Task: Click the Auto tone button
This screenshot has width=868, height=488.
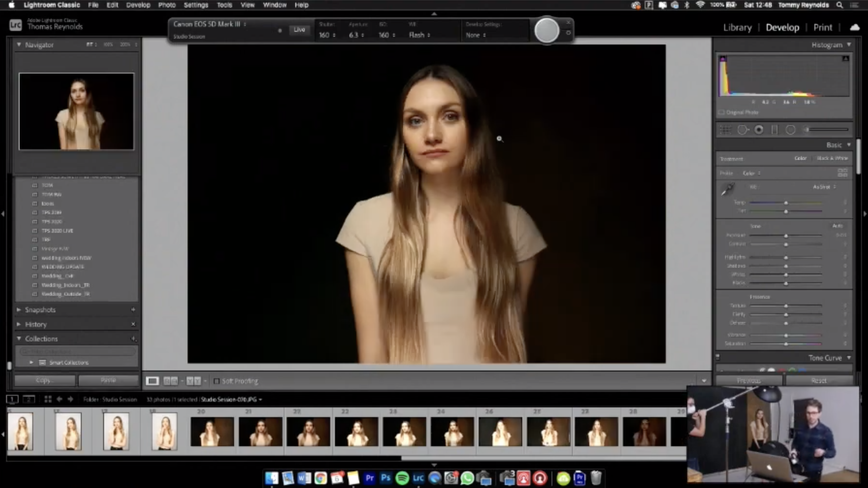Action: pos(837,226)
